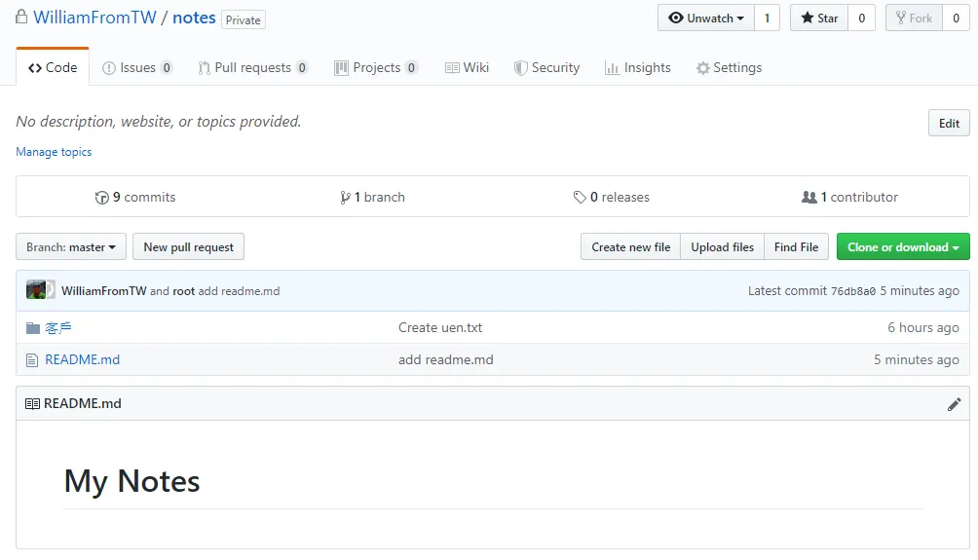
Task: Expand Clone or download menu
Action: [903, 247]
